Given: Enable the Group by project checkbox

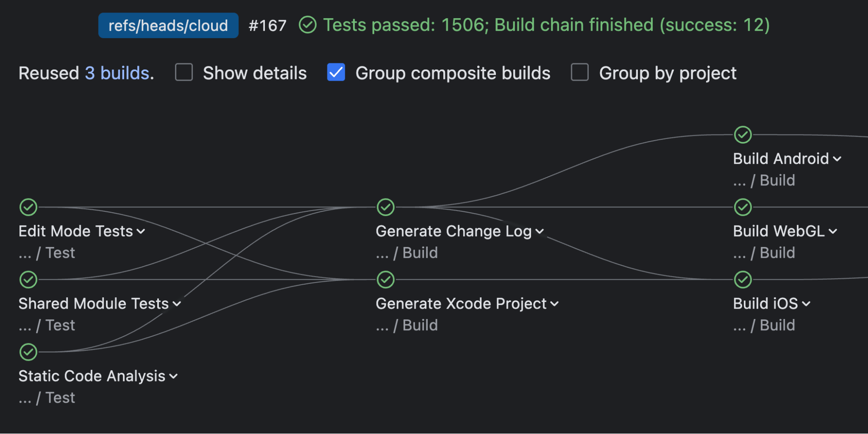Looking at the screenshot, I should tap(580, 72).
